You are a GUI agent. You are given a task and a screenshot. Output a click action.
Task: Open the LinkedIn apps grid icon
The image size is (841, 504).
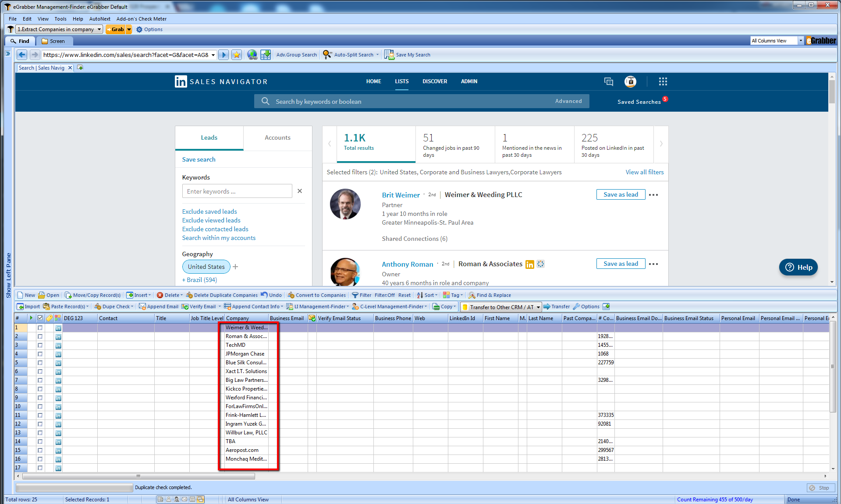coord(663,81)
